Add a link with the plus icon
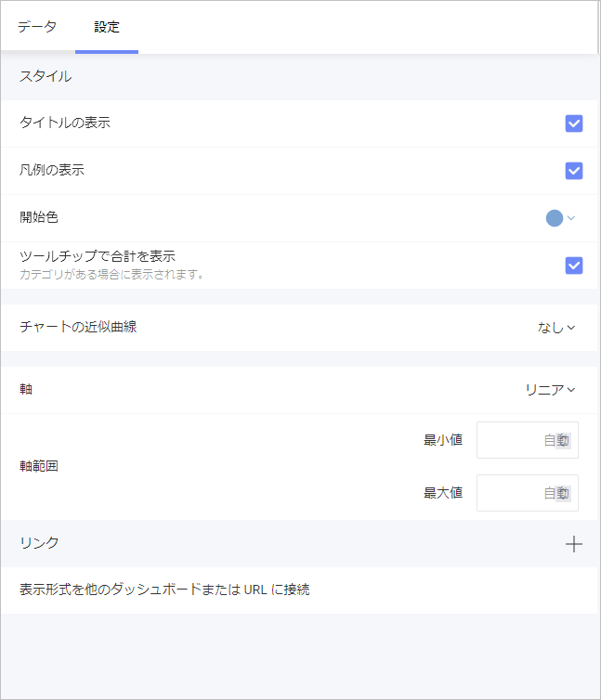601x700 pixels. (574, 544)
